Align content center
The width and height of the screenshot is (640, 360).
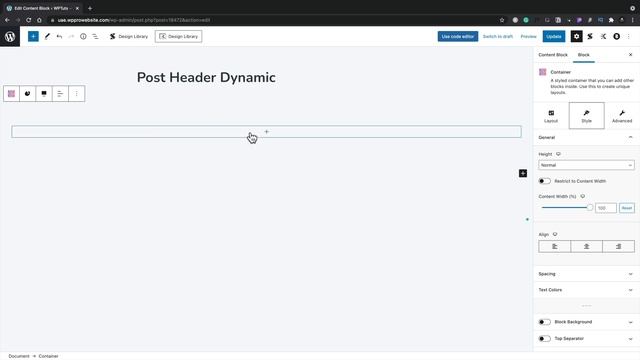587,247
